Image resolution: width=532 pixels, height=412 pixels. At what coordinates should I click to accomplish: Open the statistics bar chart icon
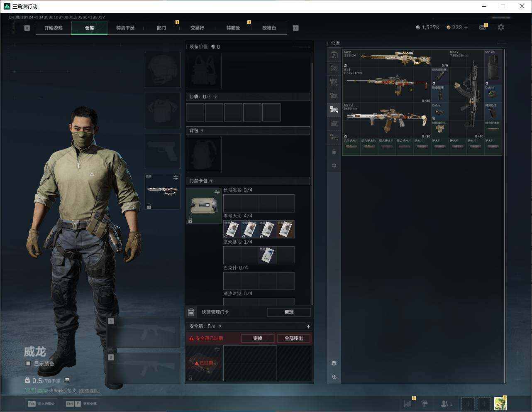pyautogui.click(x=408, y=404)
